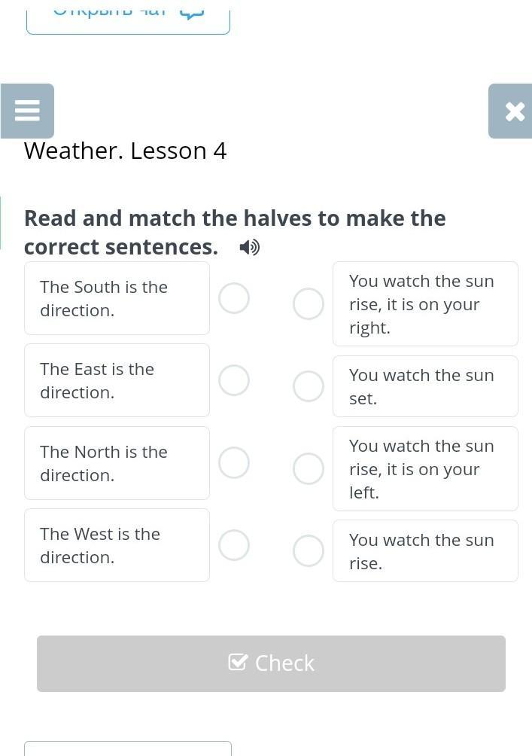Open the hamburger menu icon

pyautogui.click(x=27, y=111)
